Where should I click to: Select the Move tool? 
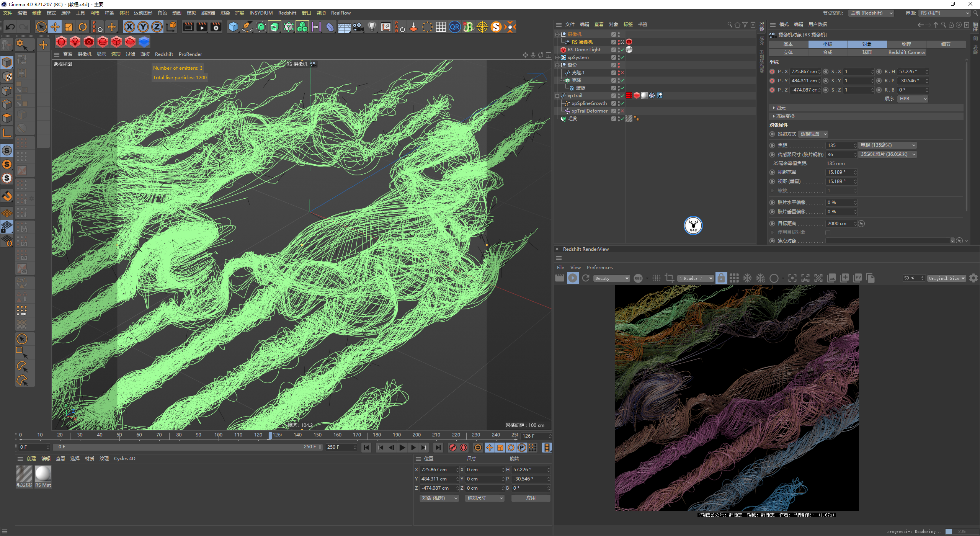pos(55,27)
